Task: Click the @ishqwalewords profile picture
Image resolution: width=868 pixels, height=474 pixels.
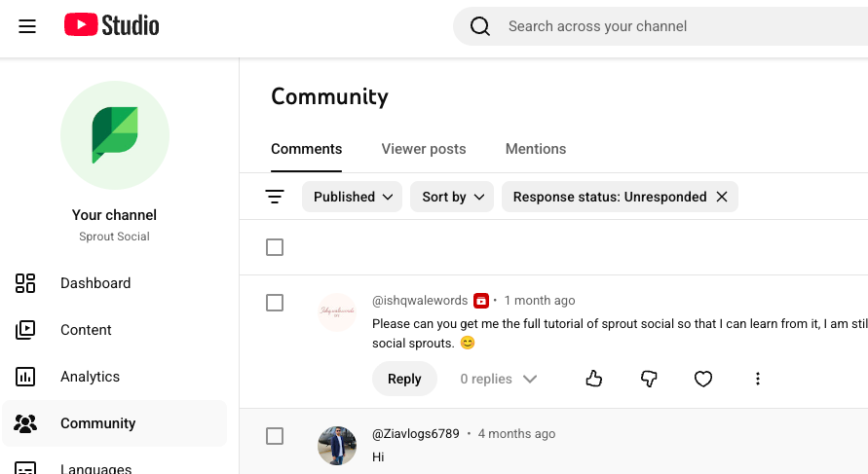Action: pos(336,312)
